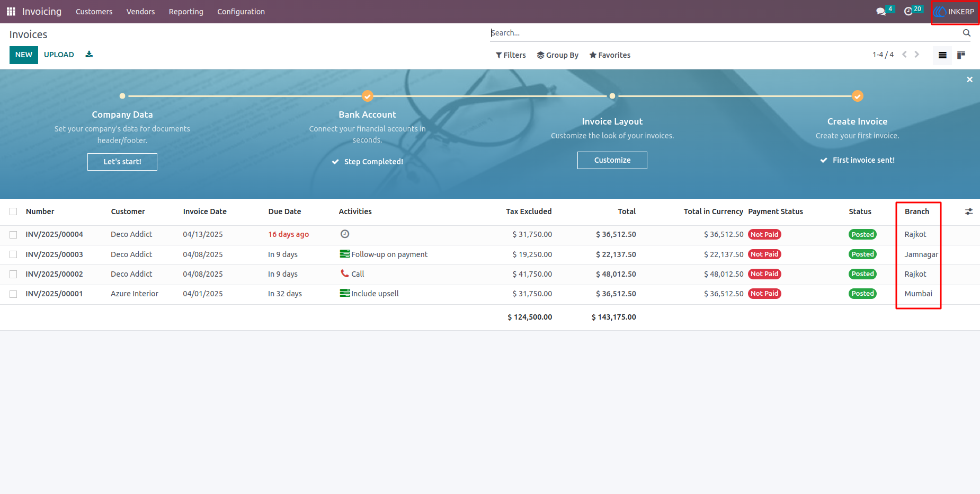Open the Customers menu
This screenshot has width=980, height=494.
(x=94, y=12)
